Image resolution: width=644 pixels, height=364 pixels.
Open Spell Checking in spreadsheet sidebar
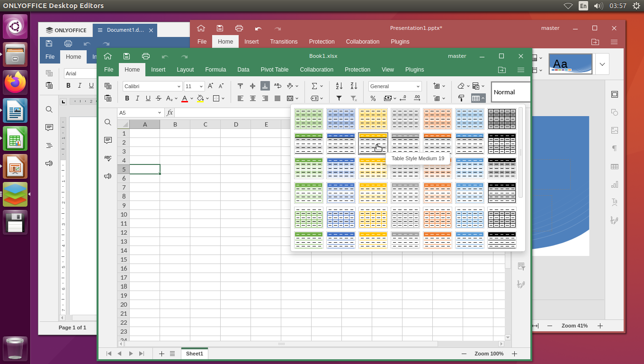point(108,158)
